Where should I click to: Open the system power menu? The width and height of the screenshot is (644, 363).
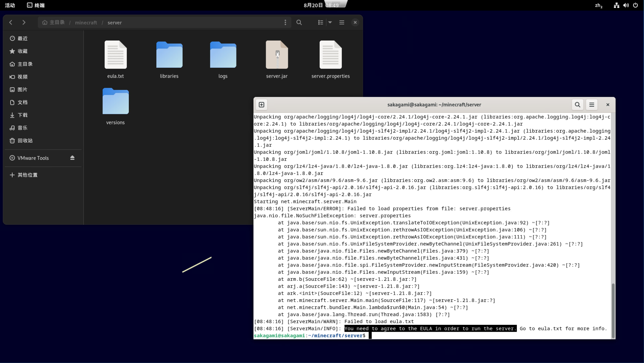(635, 5)
